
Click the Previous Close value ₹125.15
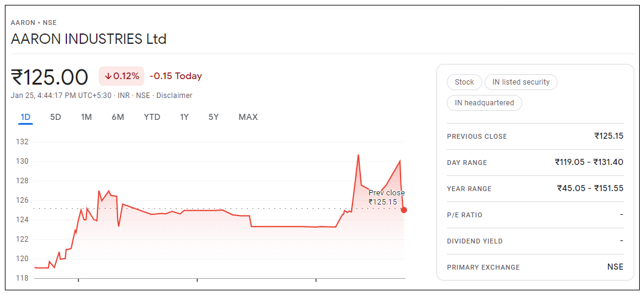[609, 136]
